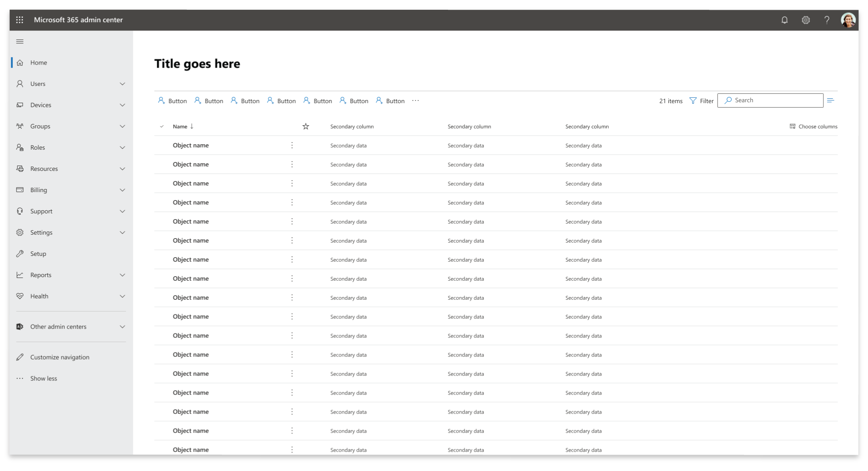Open more commands ellipsis in toolbar
This screenshot has width=868, height=471.
415,101
